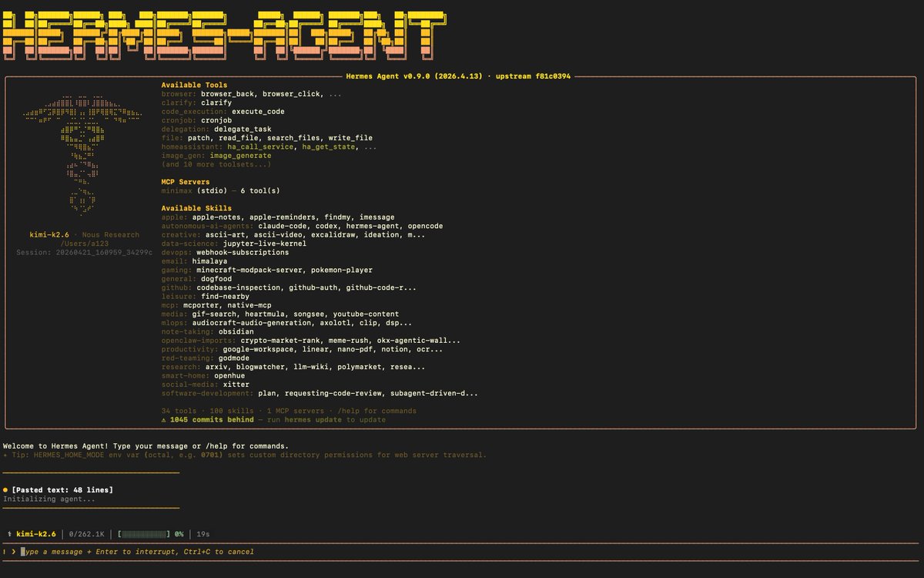Click the Welcome to Hermes Agent line

click(146, 446)
